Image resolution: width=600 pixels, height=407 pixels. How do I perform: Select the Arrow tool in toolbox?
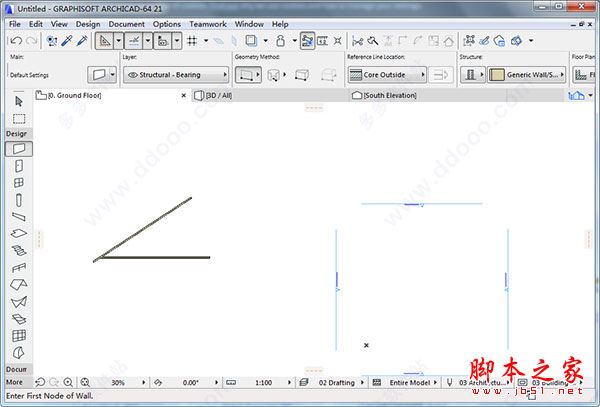click(x=19, y=101)
